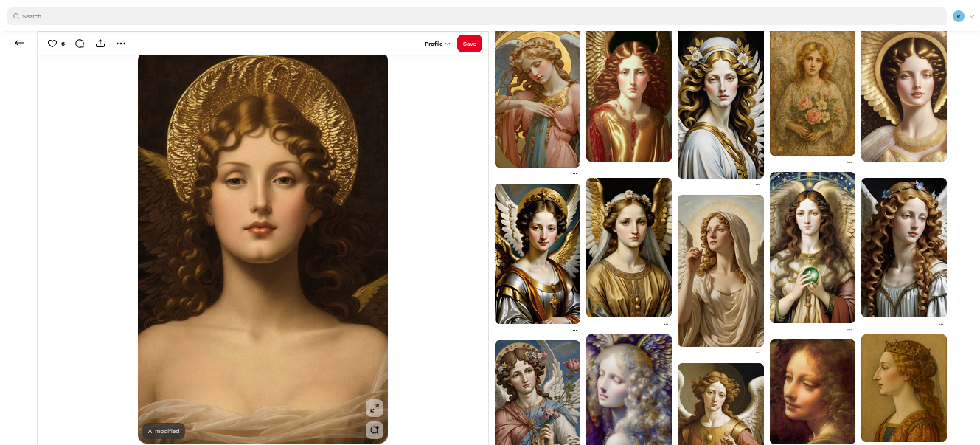Open the account avatar in top right
980x445 pixels.
pyautogui.click(x=959, y=16)
